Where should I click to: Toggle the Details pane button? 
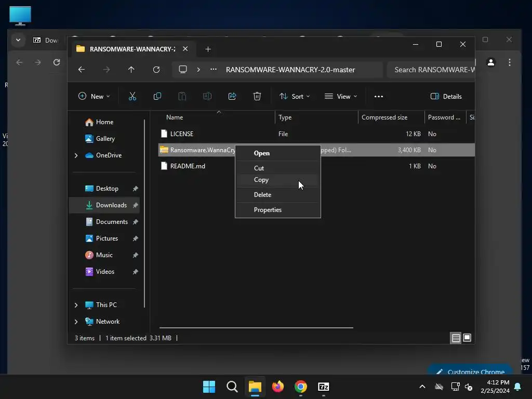[x=446, y=96]
